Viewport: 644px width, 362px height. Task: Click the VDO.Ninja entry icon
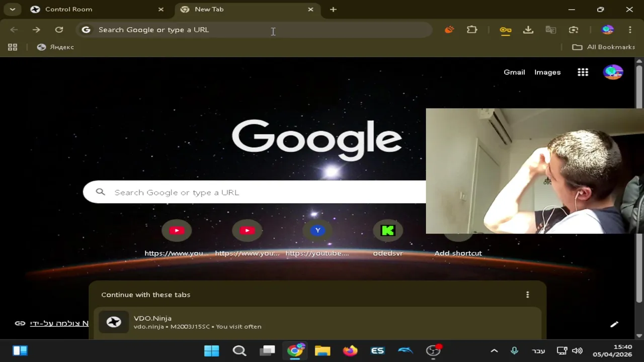(114, 322)
